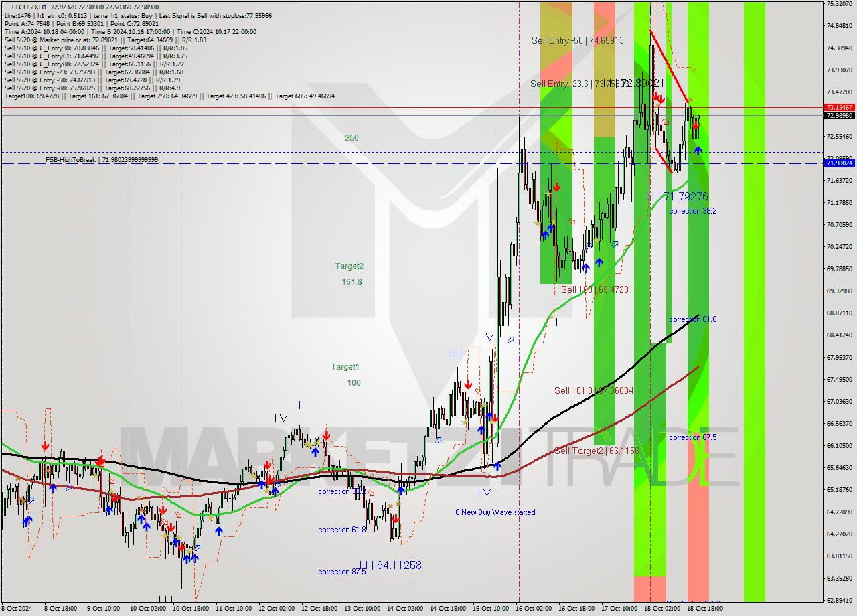Click the 66.10500 price axis label

839,445
